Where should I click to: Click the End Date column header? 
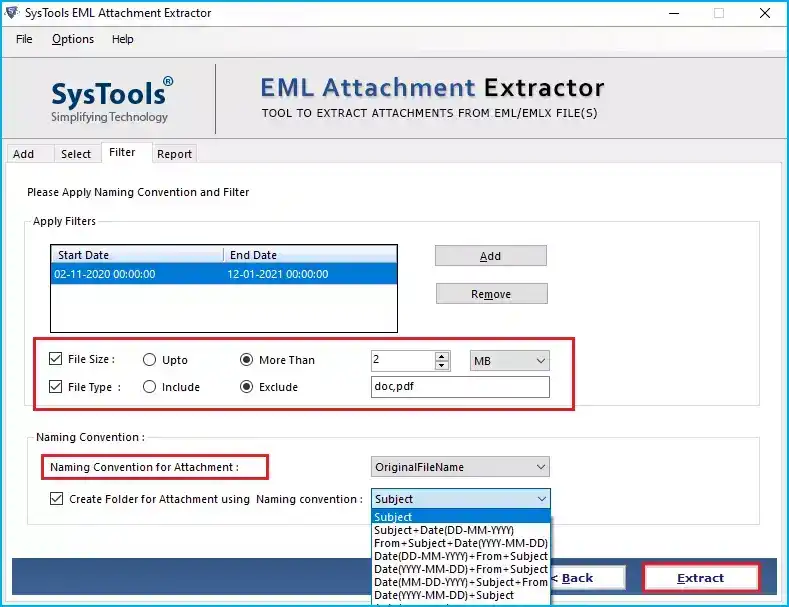tap(310, 255)
